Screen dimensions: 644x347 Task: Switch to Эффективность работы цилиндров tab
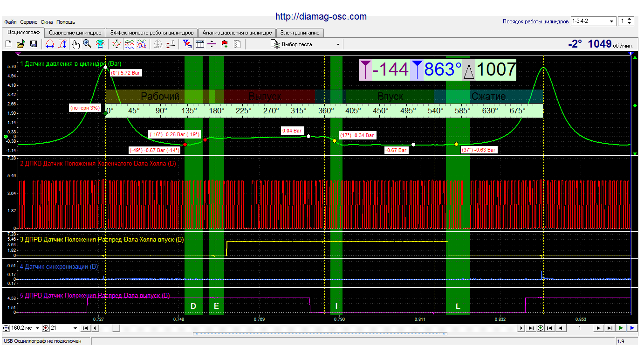151,33
